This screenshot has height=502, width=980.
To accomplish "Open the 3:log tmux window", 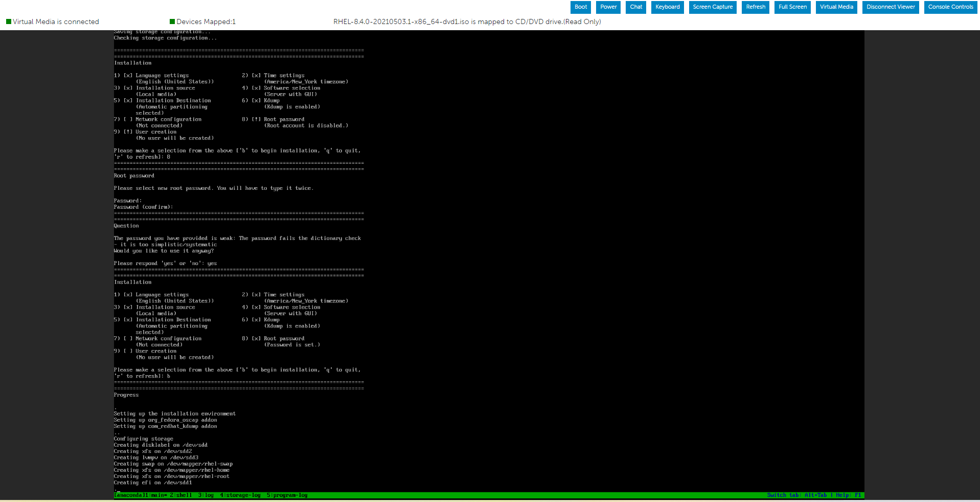I will click(x=207, y=495).
